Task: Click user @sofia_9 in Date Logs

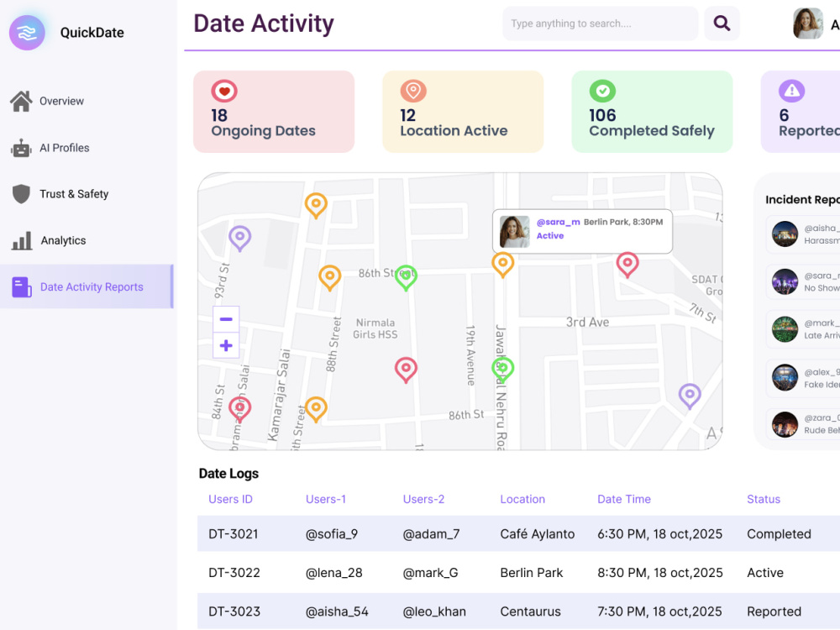Action: point(332,534)
